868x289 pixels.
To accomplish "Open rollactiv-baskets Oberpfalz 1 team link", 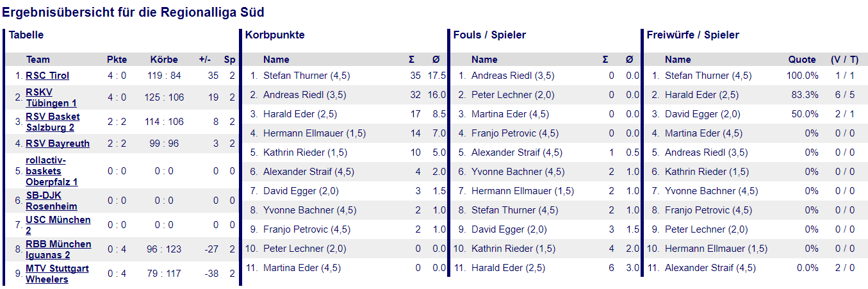I will [x=51, y=171].
